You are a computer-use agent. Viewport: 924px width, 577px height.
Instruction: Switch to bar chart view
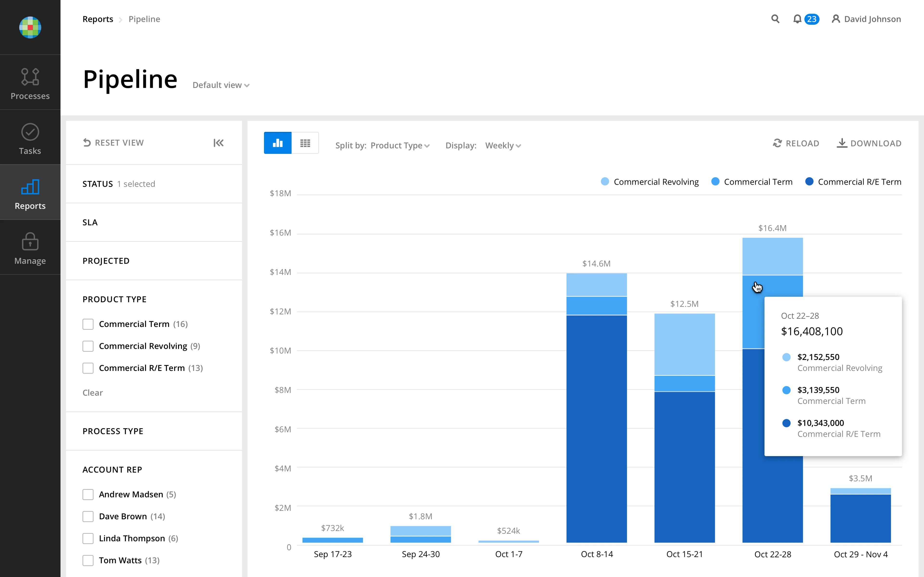(x=278, y=143)
